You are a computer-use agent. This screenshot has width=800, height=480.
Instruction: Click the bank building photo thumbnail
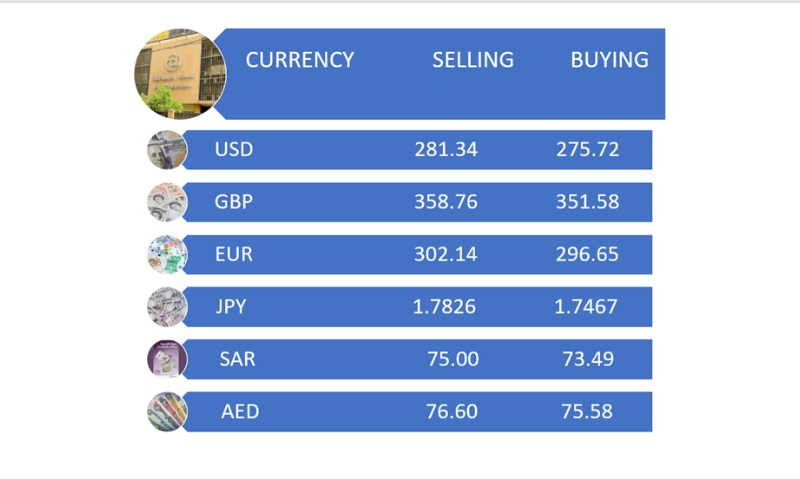(180, 73)
